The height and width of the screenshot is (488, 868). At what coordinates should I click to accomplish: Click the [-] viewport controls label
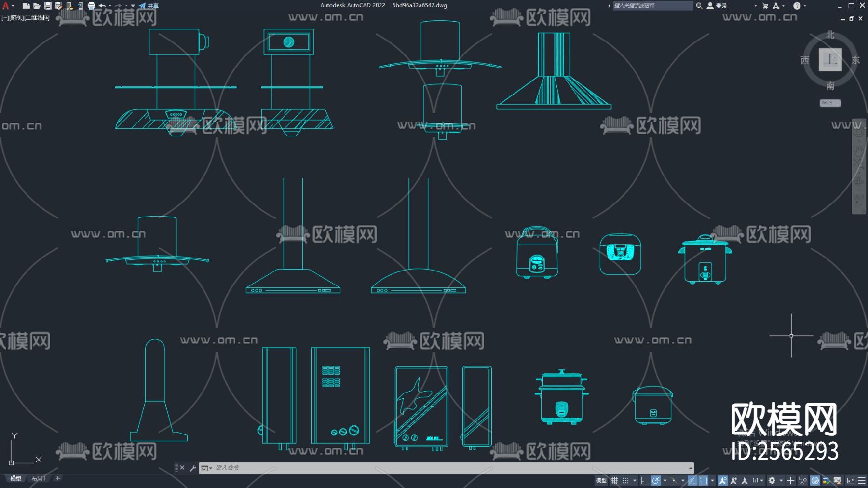[x=4, y=18]
